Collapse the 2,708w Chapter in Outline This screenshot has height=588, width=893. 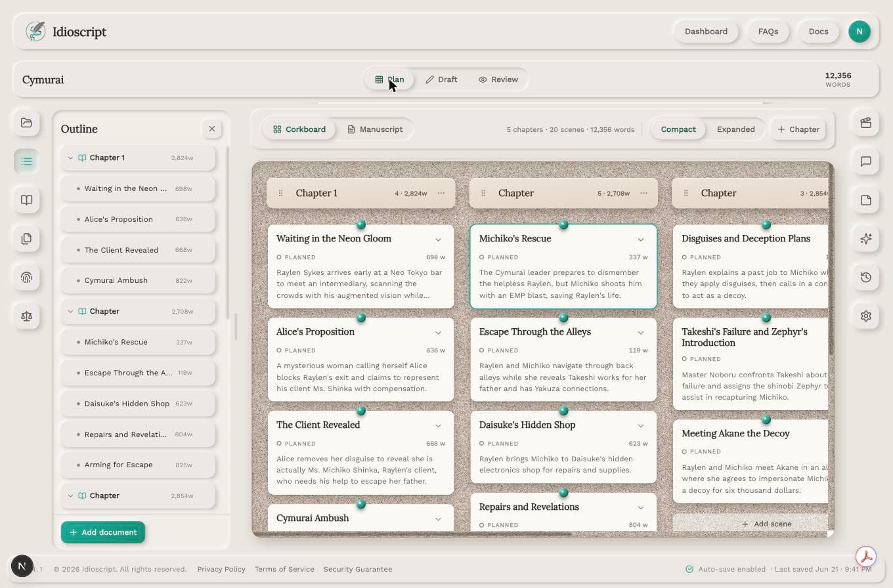(x=70, y=311)
